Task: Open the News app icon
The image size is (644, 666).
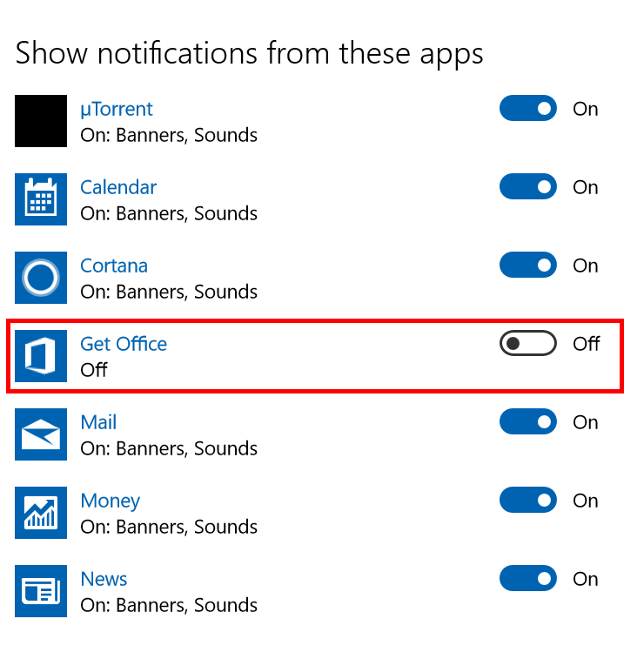Action: [x=41, y=591]
